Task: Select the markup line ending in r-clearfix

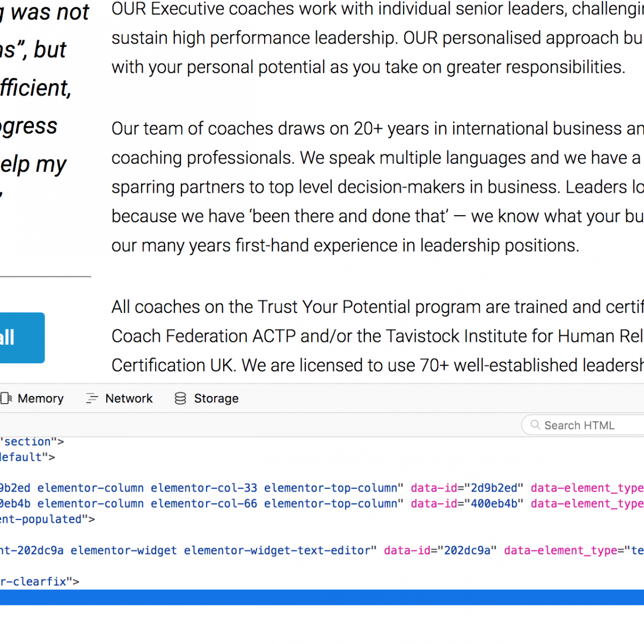Action: coord(322,581)
